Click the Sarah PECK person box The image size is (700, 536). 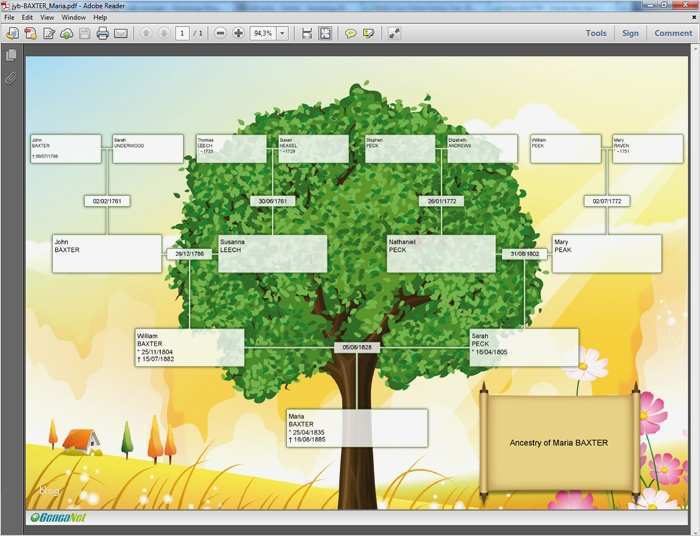(x=524, y=348)
